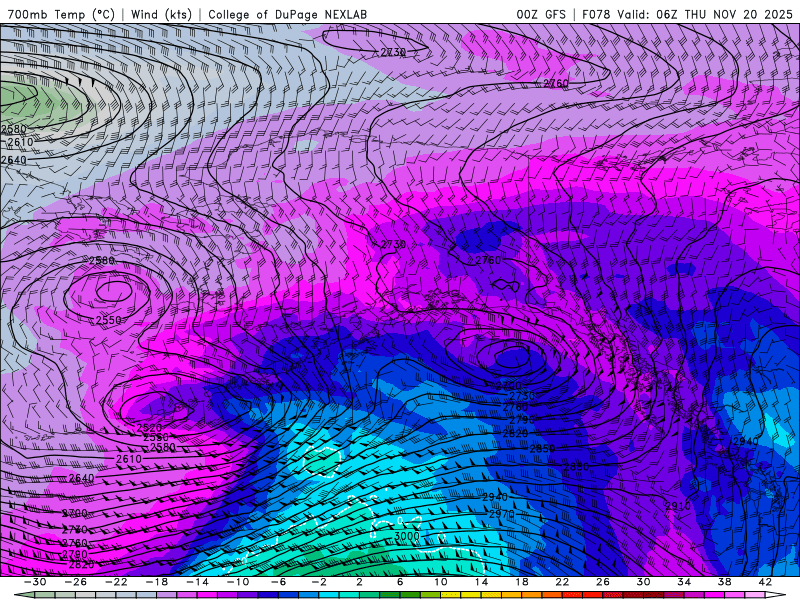
Task: Select the -30 color scale label
Action: tap(35, 582)
